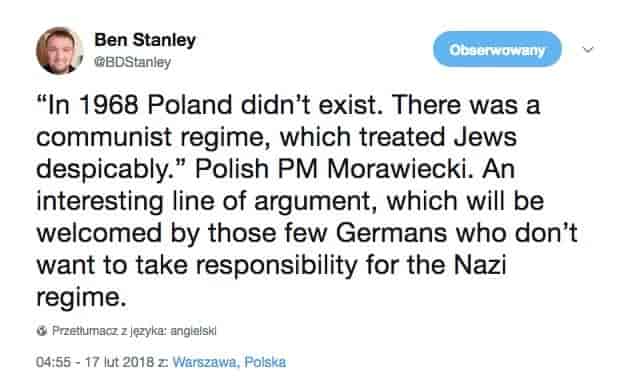Click 'Polska' in the location link
630x379 pixels.
coord(265,362)
